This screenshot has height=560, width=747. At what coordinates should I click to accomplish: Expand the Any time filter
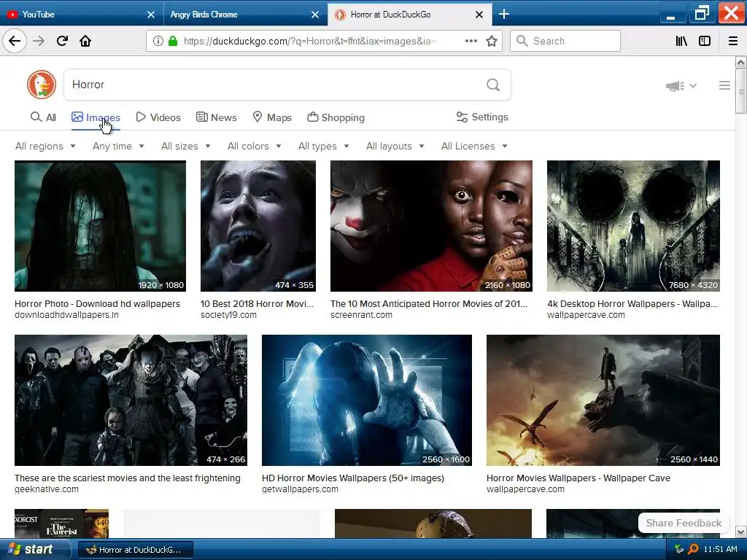click(x=118, y=146)
